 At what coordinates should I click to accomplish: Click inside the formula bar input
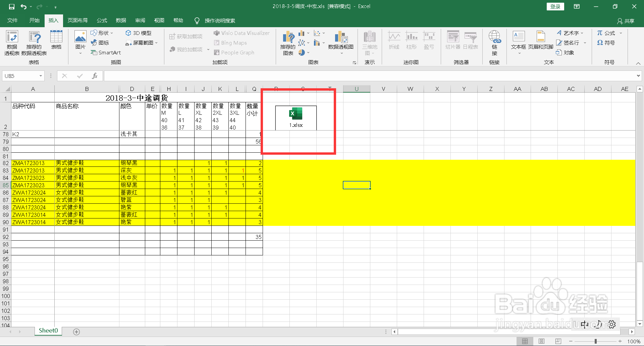pyautogui.click(x=369, y=76)
